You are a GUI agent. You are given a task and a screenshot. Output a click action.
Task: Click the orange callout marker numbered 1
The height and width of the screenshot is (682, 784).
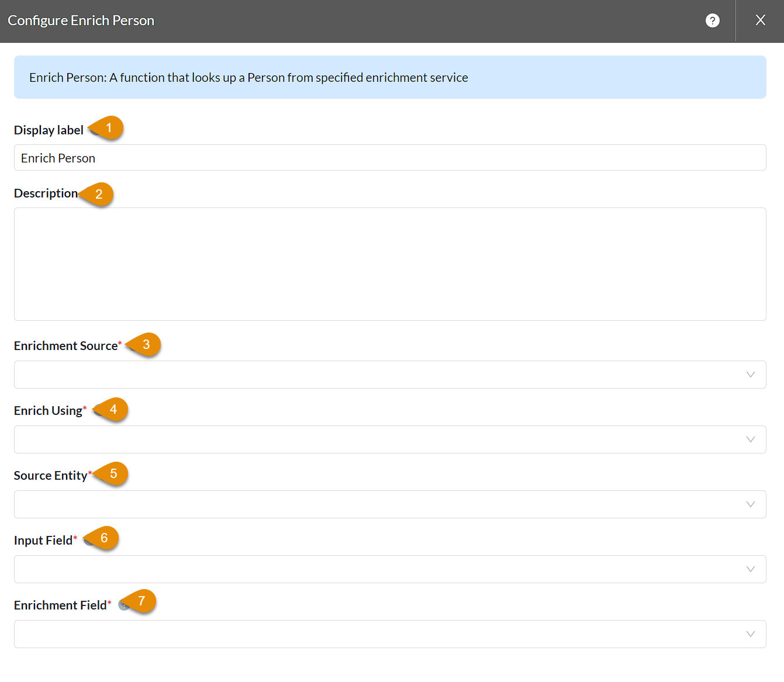109,127
